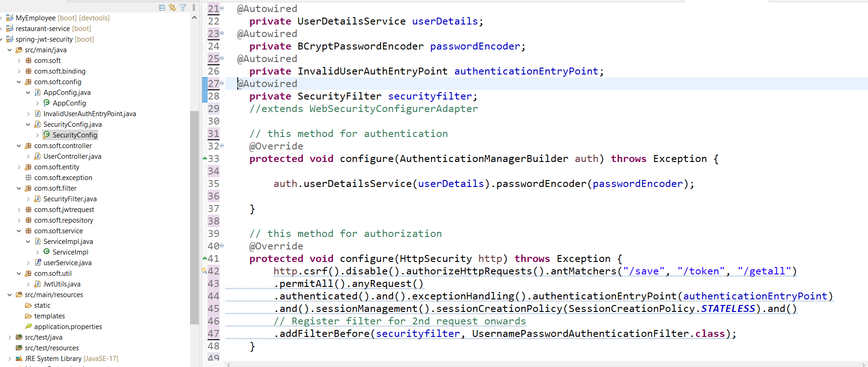
Task: Expand the com.soft.binding package
Action: [19, 71]
